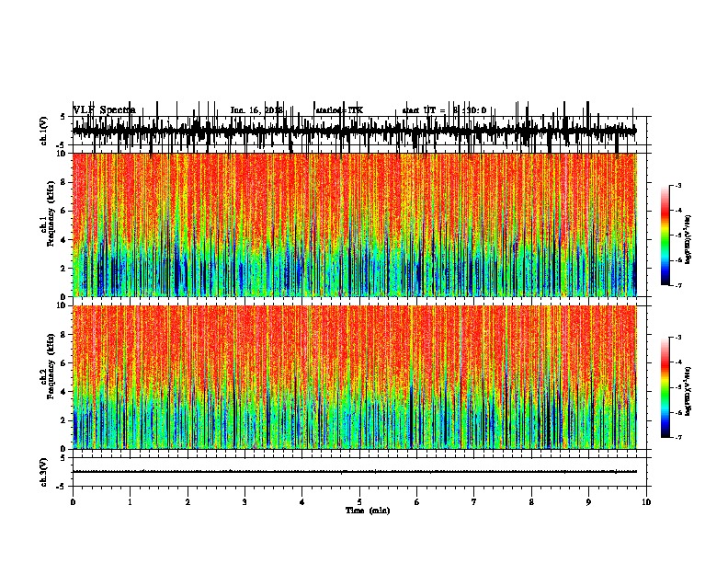Viewport: 728px width, 563px height.
Task: Click the '5' tick on ch.1(V) axis
Action: [x=63, y=117]
